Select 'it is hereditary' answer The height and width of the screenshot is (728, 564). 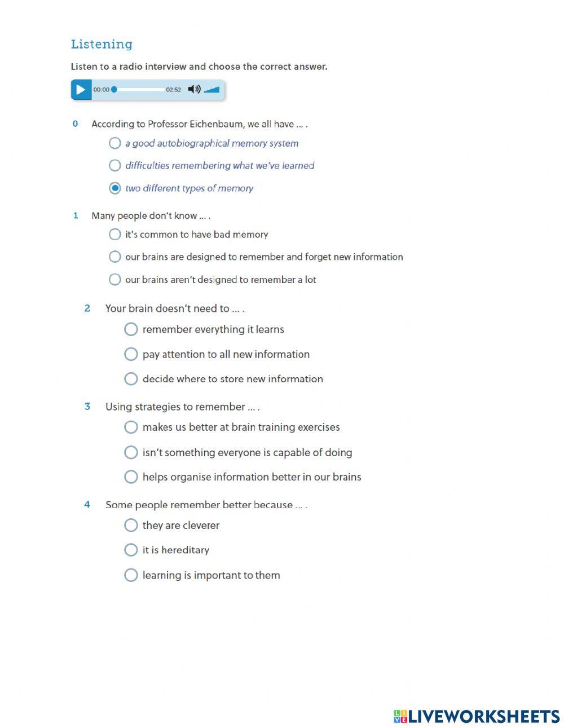[131, 550]
